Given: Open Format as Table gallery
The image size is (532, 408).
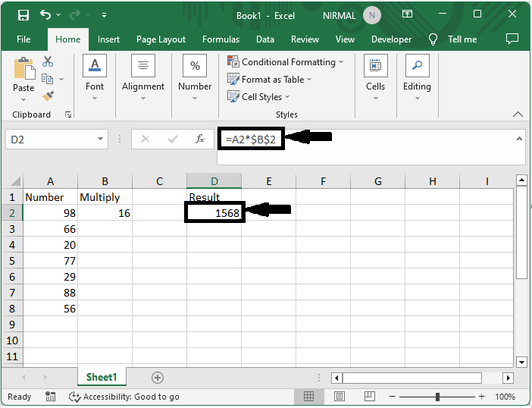Looking at the screenshot, I should coord(269,80).
